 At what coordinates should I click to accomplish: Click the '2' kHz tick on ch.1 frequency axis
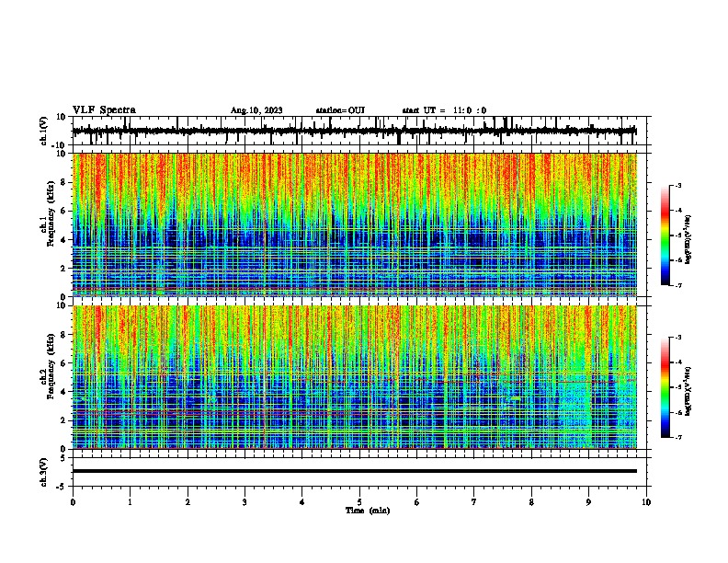point(63,268)
